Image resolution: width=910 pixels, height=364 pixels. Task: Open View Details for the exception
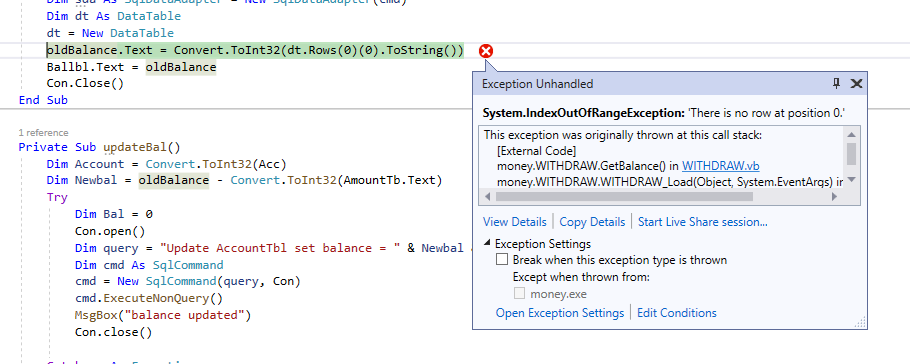click(514, 222)
